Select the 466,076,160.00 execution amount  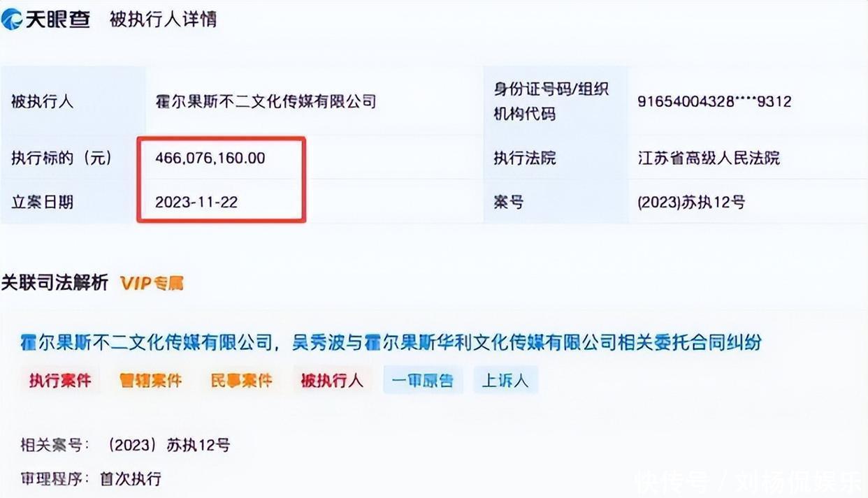(210, 158)
